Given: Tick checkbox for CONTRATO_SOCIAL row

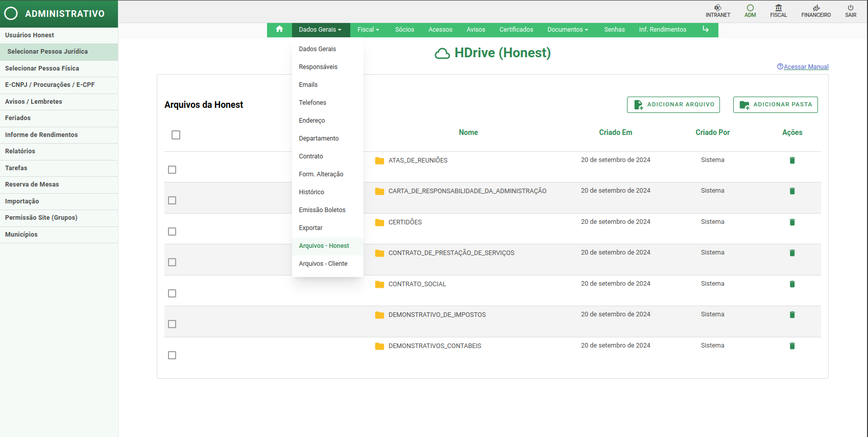Looking at the screenshot, I should 172,293.
